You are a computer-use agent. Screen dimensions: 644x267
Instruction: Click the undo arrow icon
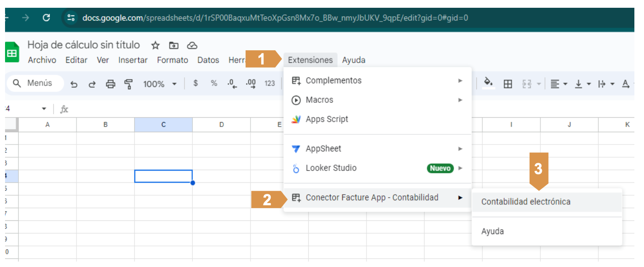pyautogui.click(x=74, y=84)
